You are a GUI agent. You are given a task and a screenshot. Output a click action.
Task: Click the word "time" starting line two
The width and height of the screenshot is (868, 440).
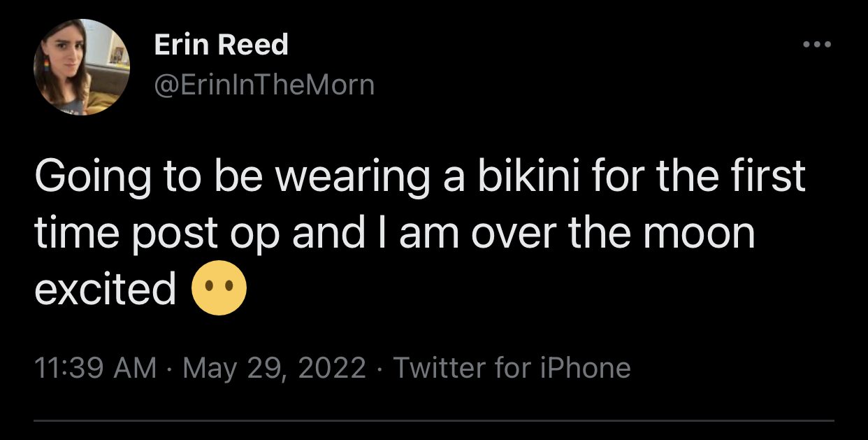pos(73,232)
